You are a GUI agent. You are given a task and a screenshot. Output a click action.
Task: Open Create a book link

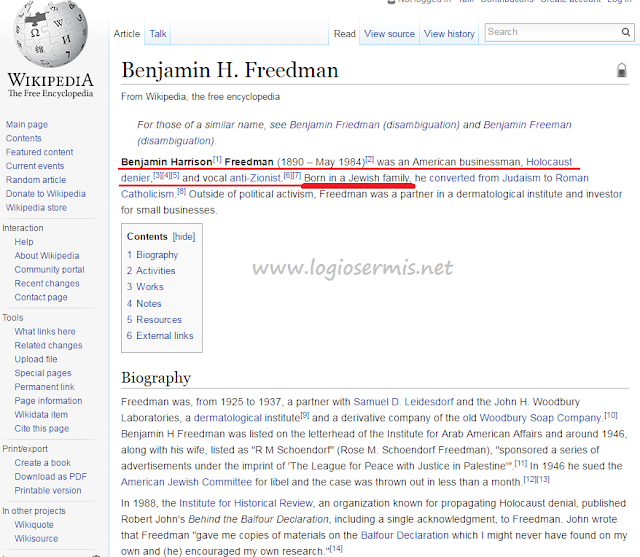coord(42,463)
